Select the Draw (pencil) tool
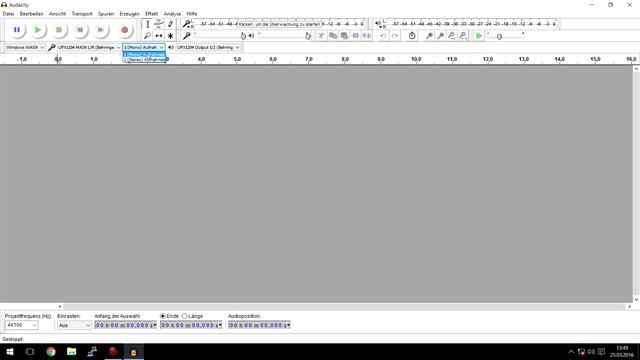 pos(171,24)
